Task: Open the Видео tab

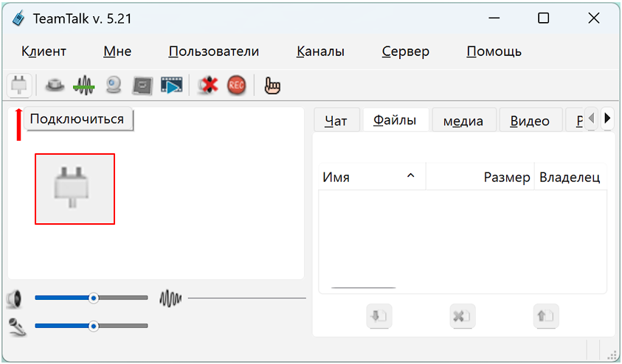Action: pos(530,120)
